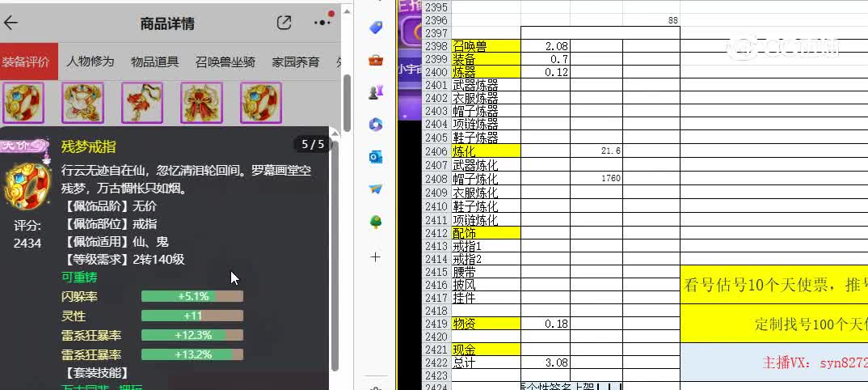Select the first ring equipment thumbnail
The image size is (868, 390).
[23, 103]
